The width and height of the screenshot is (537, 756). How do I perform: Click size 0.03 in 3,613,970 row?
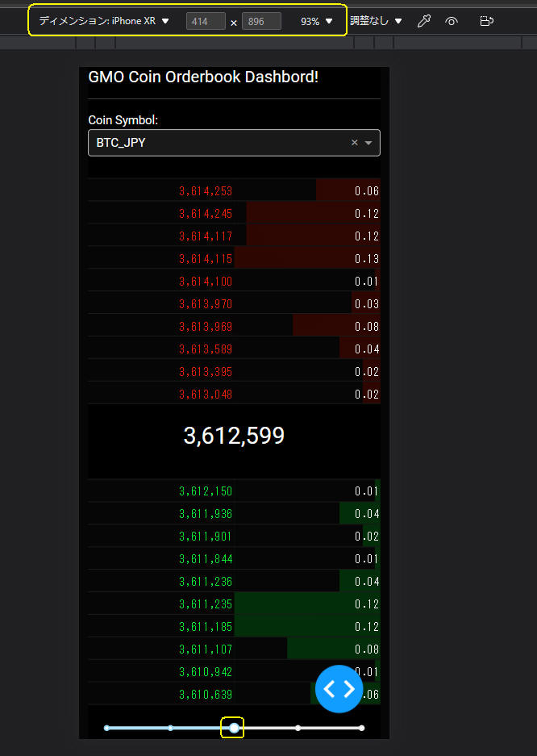[x=367, y=304]
